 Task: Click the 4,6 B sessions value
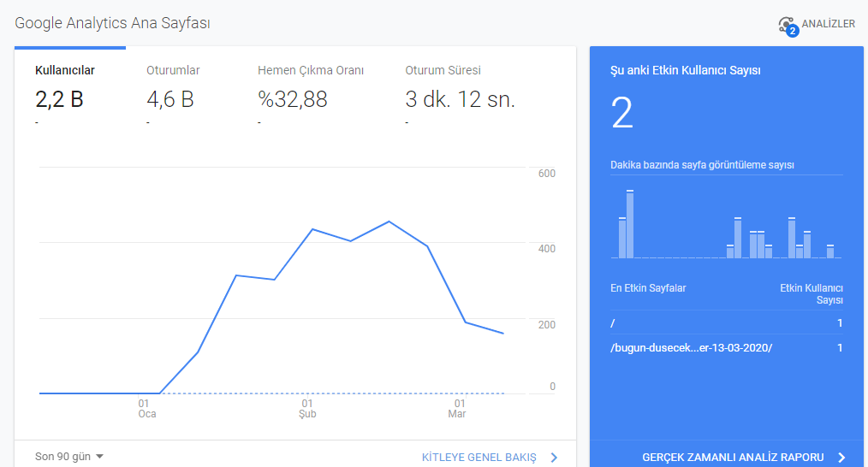[x=170, y=99]
